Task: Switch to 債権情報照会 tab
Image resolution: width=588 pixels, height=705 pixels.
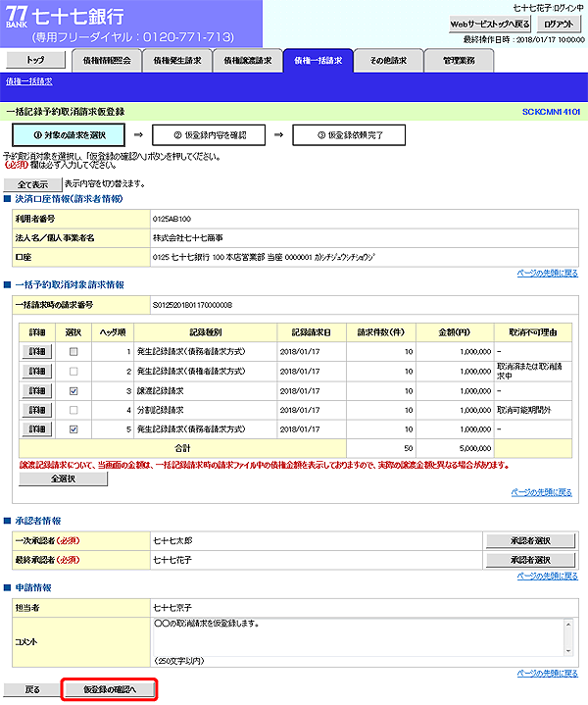Action: 107,61
